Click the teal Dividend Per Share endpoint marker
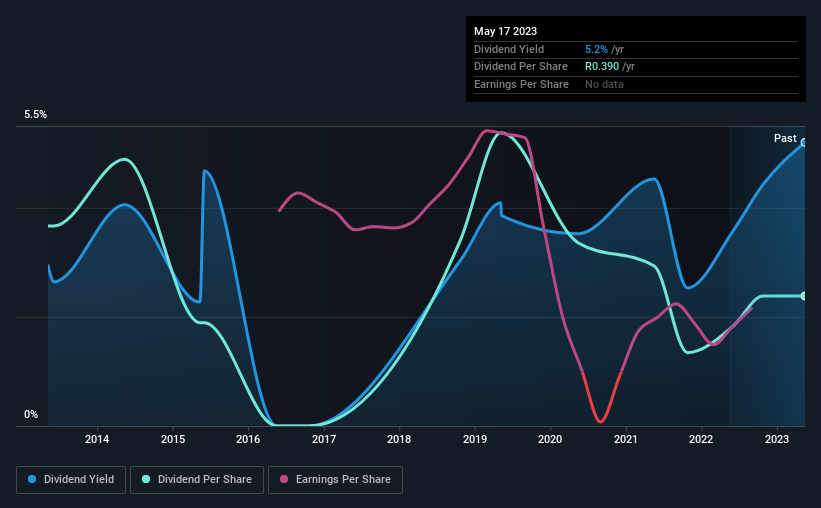Viewport: 821px width, 508px height. pos(804,296)
